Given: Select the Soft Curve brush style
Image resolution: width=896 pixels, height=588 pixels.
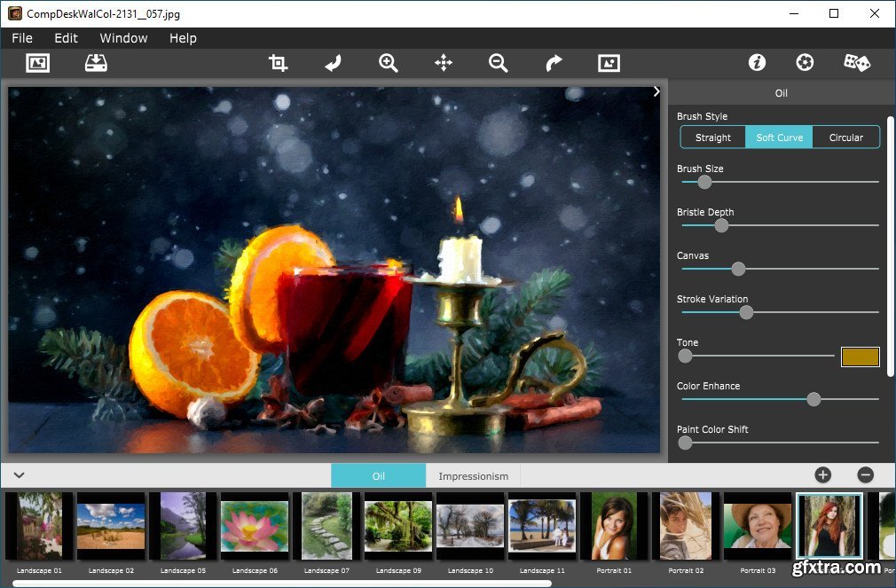Looking at the screenshot, I should point(779,137).
